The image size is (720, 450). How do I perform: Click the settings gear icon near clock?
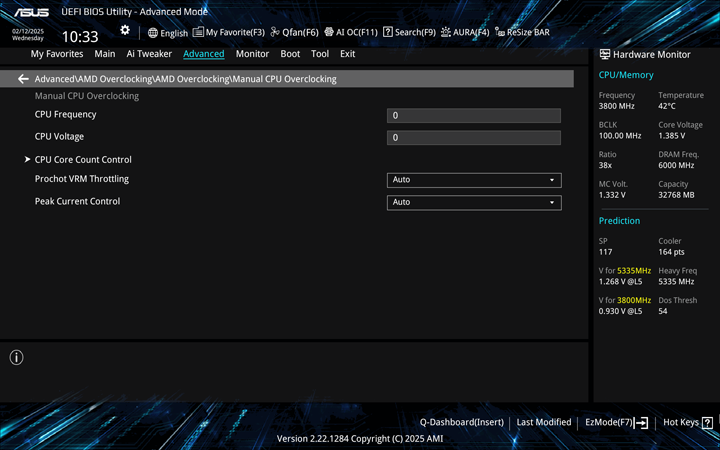click(x=125, y=31)
